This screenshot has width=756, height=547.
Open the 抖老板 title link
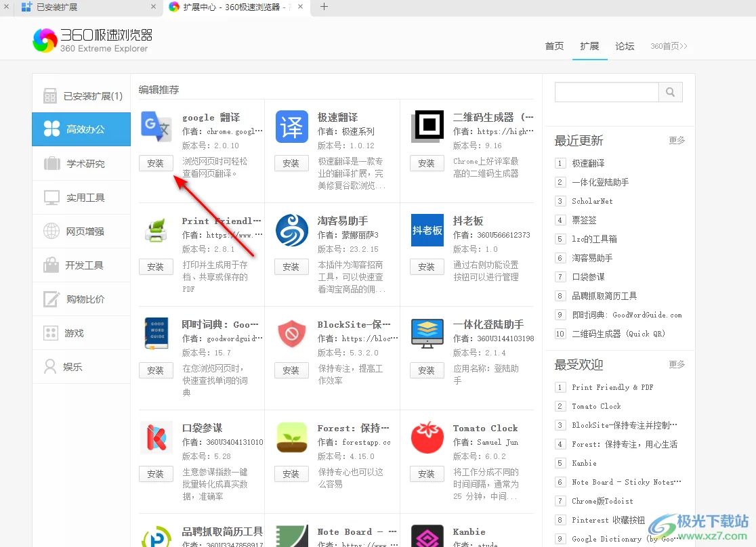[x=467, y=221]
